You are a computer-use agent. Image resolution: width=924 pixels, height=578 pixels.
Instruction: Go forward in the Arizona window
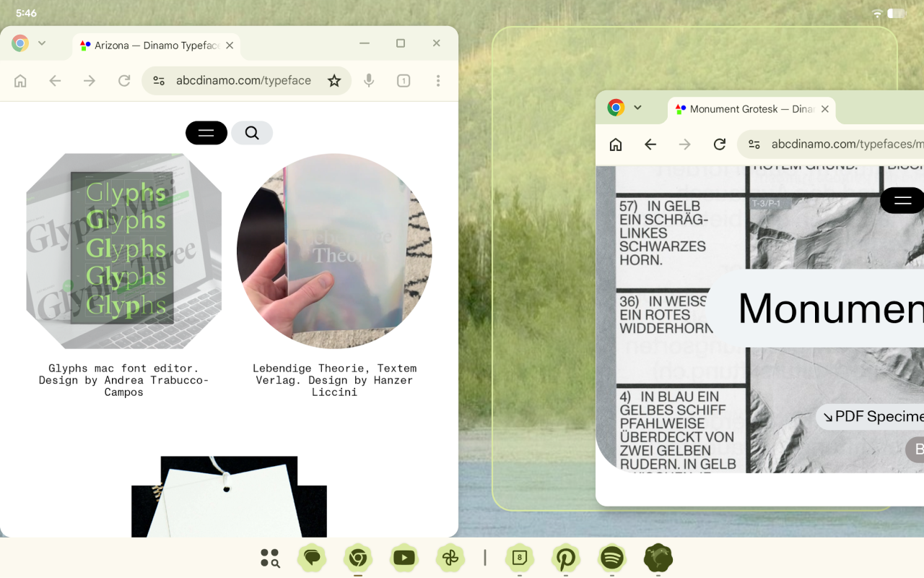(90, 81)
